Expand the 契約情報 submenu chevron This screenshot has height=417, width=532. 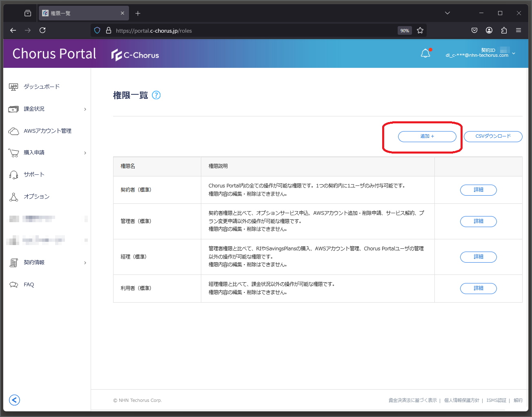(85, 263)
